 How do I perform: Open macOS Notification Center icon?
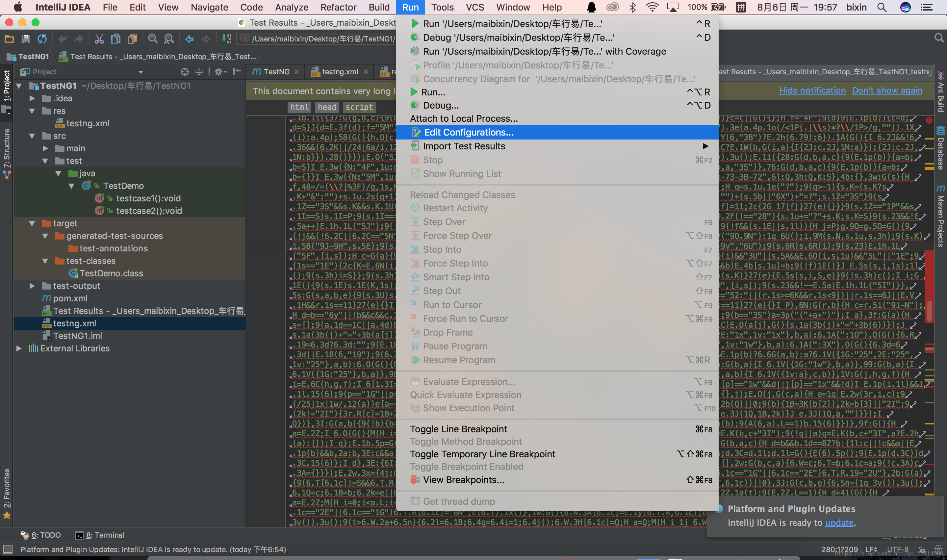[926, 7]
